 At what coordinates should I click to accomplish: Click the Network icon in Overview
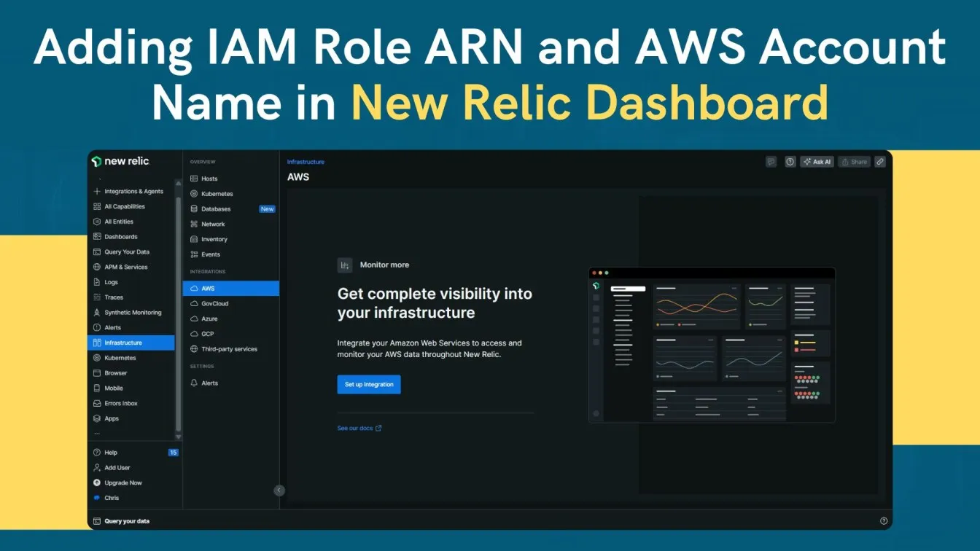coord(194,224)
